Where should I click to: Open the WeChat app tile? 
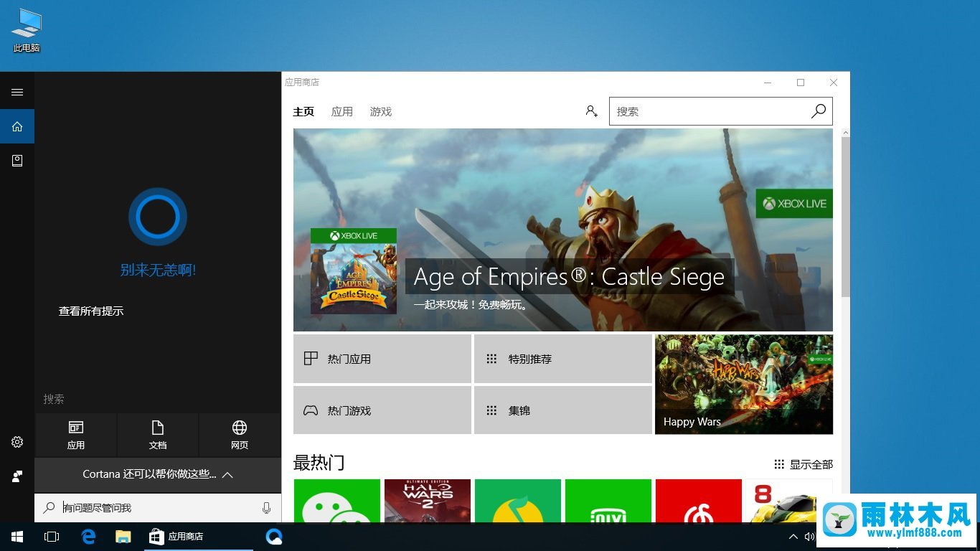tap(337, 501)
